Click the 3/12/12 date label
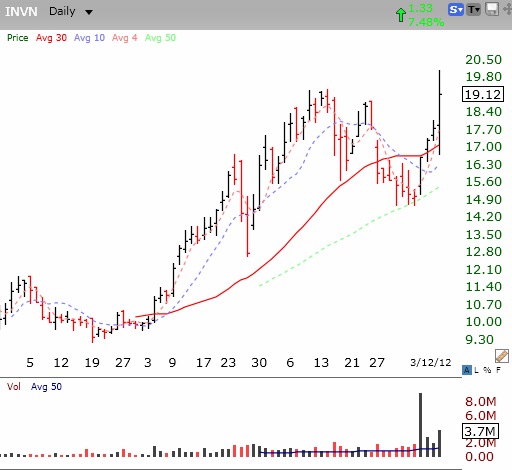Image resolution: width=512 pixels, height=470 pixels. click(x=430, y=362)
